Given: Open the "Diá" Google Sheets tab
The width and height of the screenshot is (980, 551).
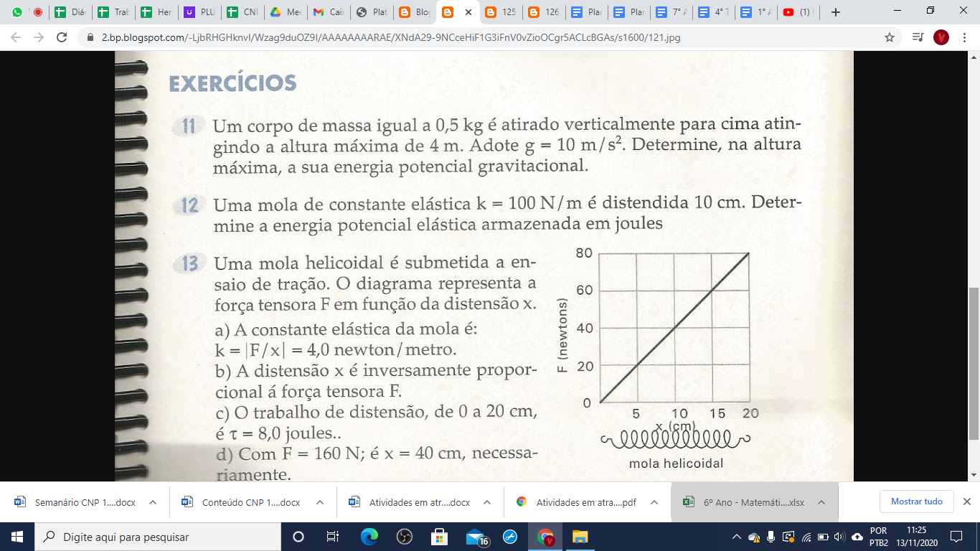Looking at the screenshot, I should [70, 12].
